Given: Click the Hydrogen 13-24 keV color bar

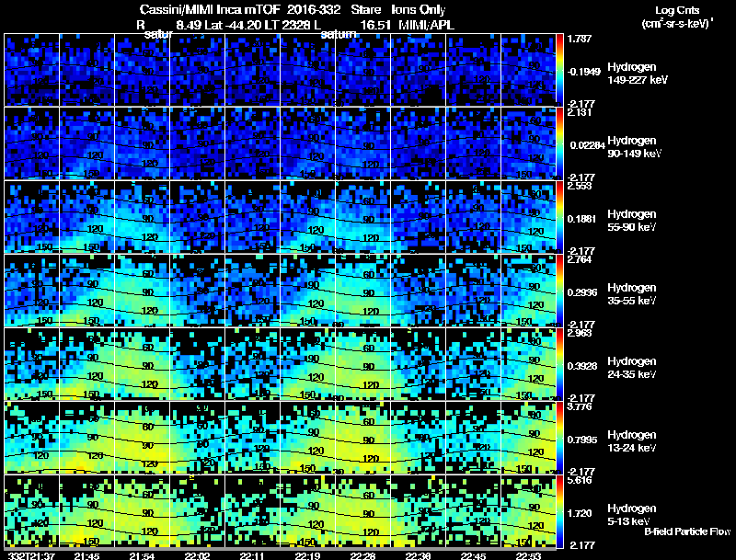Looking at the screenshot, I should tap(559, 438).
